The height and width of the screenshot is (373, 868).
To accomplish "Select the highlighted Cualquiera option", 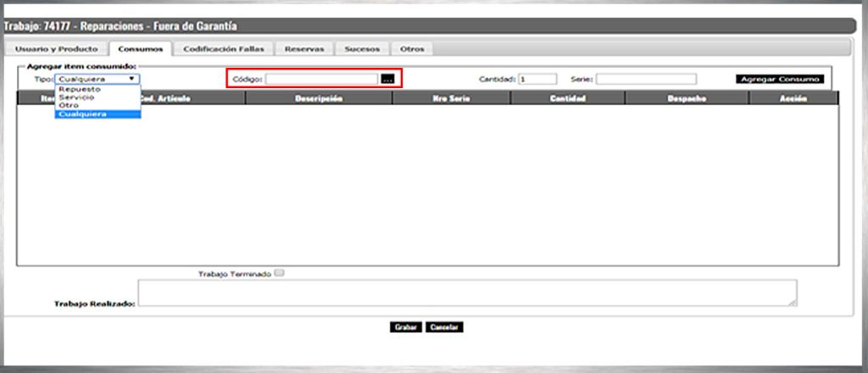I will tap(83, 114).
